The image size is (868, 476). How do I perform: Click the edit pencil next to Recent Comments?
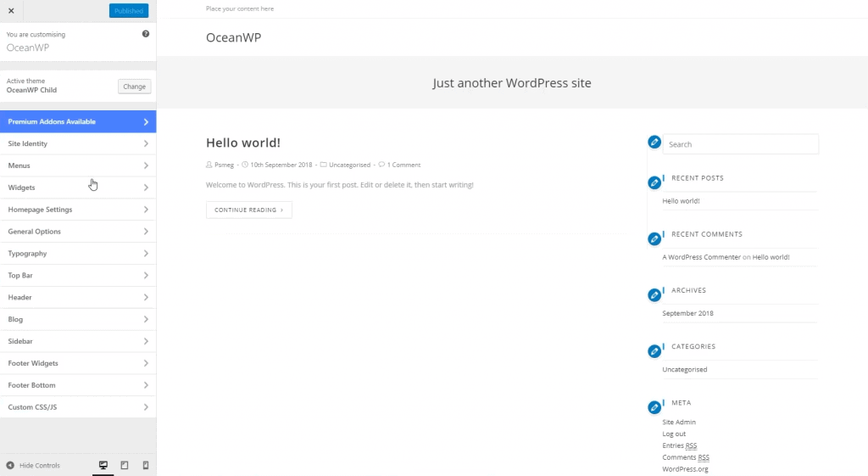coord(654,239)
